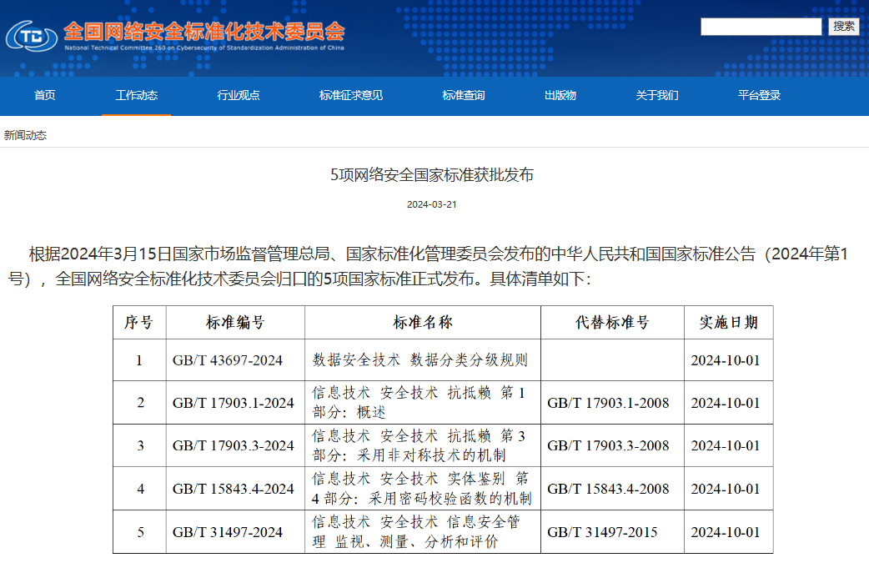Select the 工作动态 tab

(136, 95)
